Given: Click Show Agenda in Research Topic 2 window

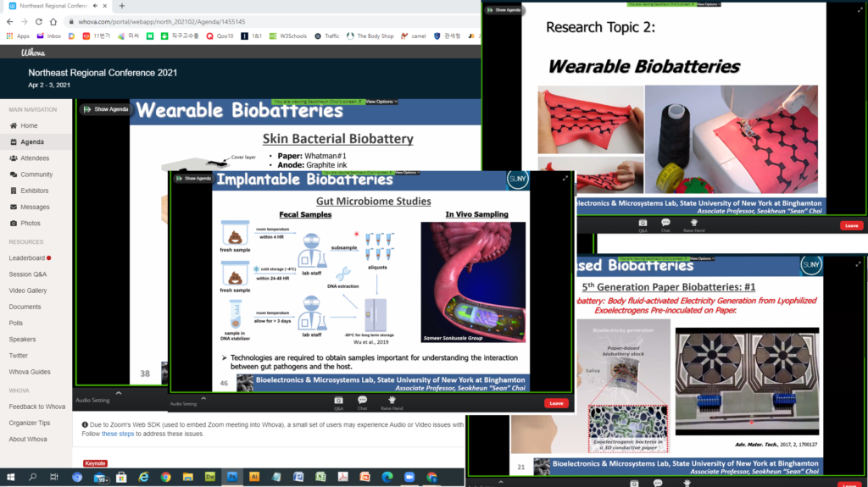Looking at the screenshot, I should tap(504, 10).
